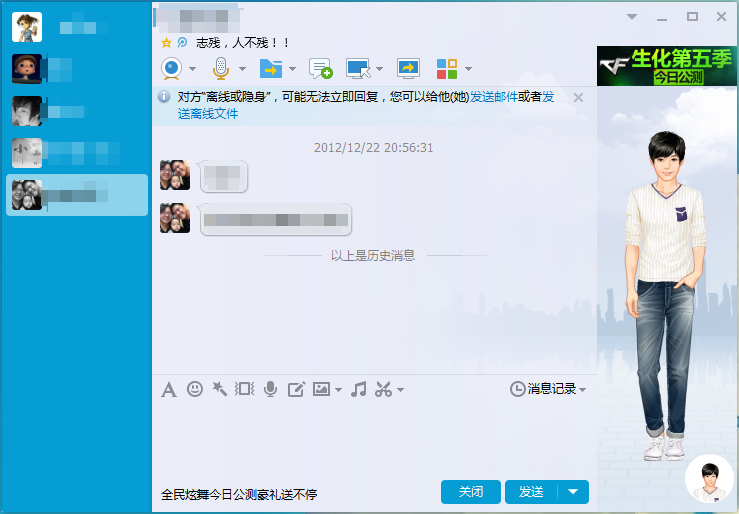Click the 关闭 button

[471, 492]
